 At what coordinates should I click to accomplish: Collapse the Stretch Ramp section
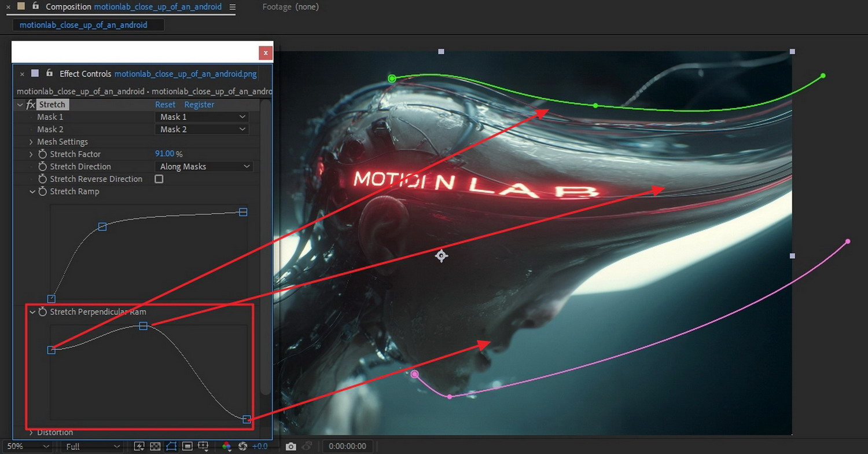32,191
